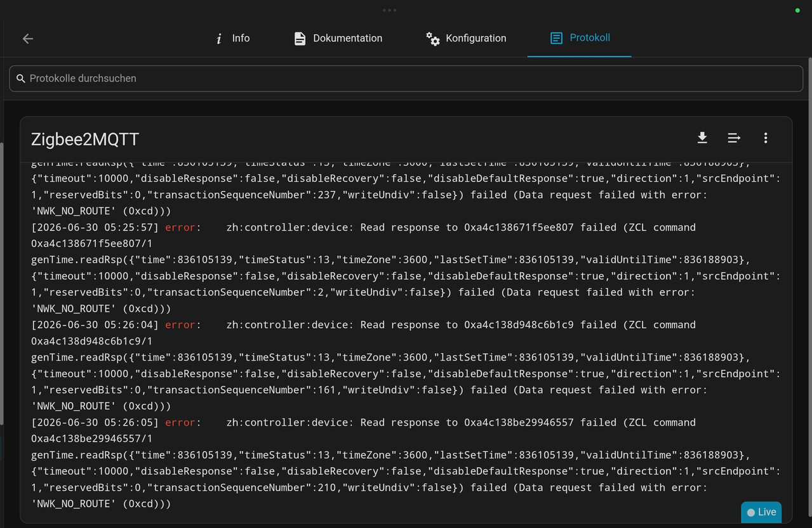This screenshot has height=528, width=812.
Task: Click device address 0xa4c138671f5ee807/1
Action: (92, 244)
